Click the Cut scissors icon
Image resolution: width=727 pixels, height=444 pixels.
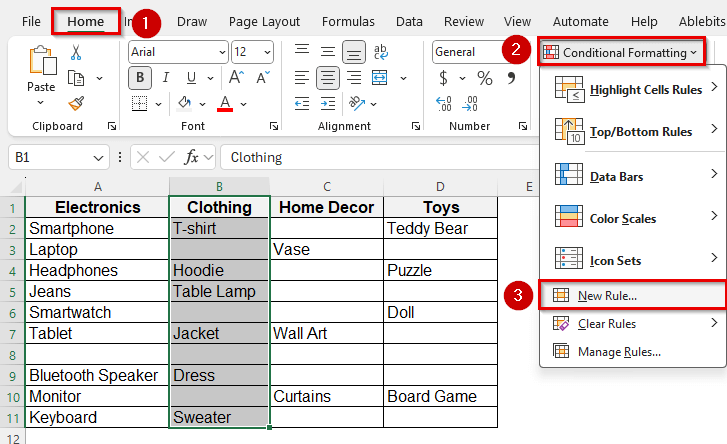pyautogui.click(x=76, y=52)
